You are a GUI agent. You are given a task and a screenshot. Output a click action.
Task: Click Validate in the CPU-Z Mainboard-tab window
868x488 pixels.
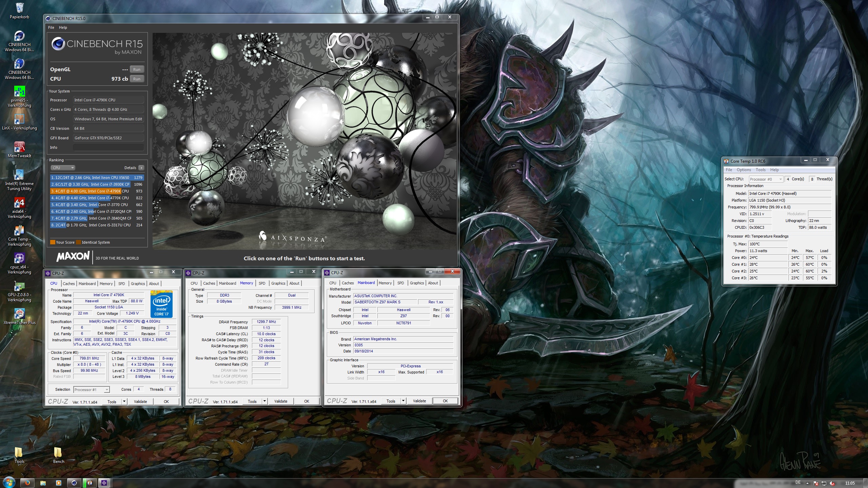(x=419, y=401)
